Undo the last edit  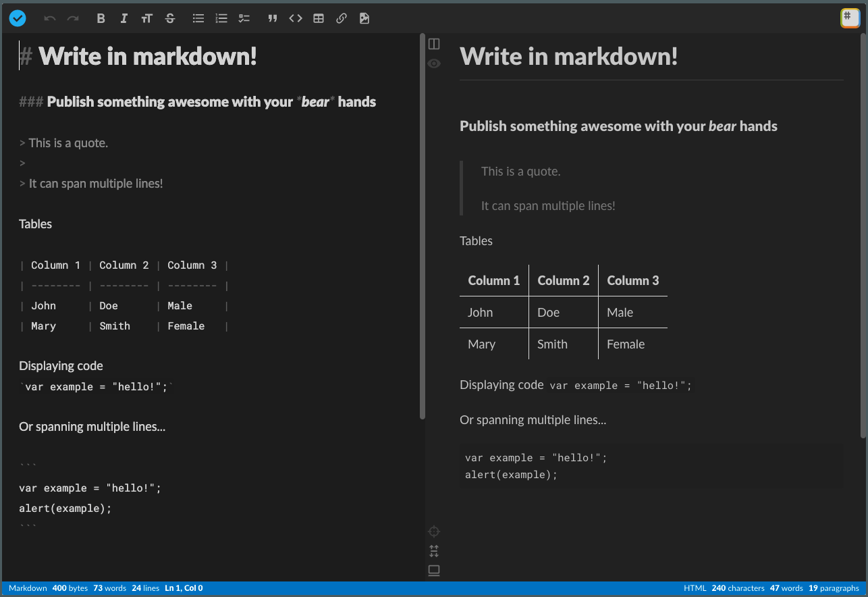(50, 18)
